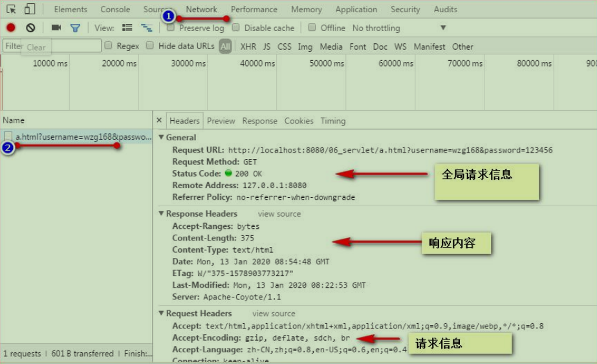This screenshot has width=597, height=364.
Task: Open the No throttling dropdown
Action: point(398,28)
